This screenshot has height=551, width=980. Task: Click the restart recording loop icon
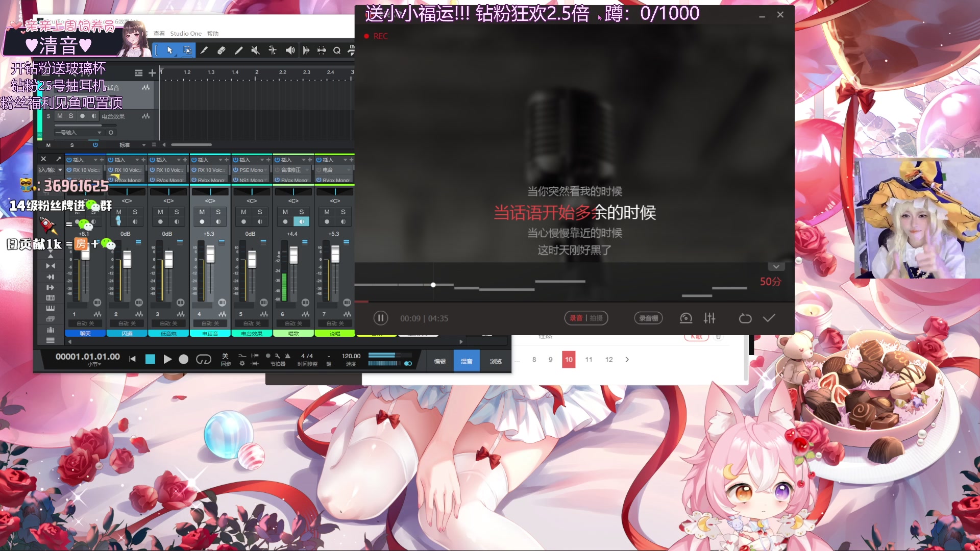click(x=745, y=318)
